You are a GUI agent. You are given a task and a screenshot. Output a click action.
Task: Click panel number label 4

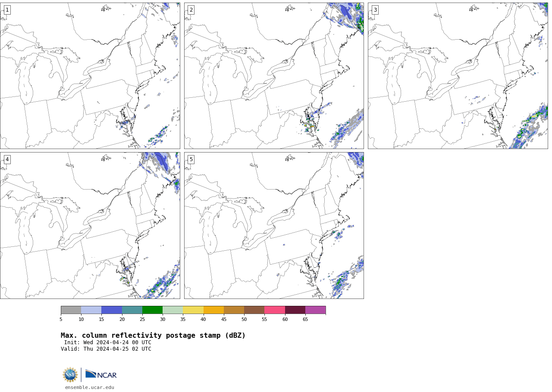[7, 159]
